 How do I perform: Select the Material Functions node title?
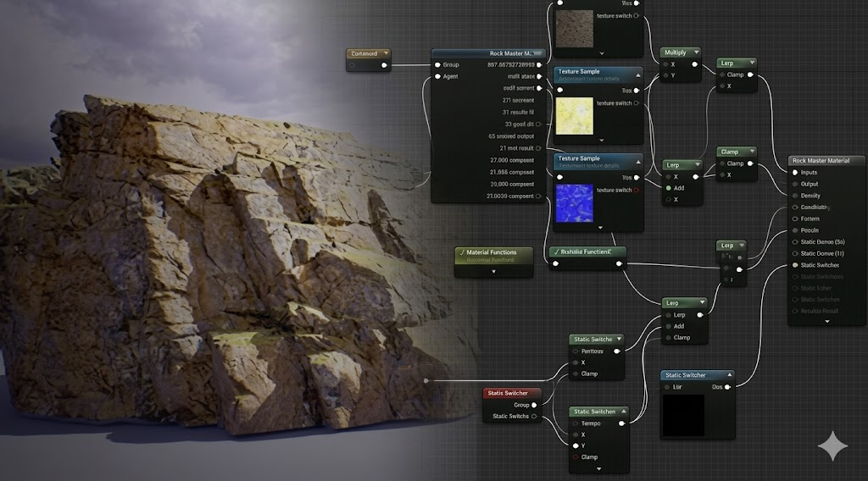tap(492, 252)
